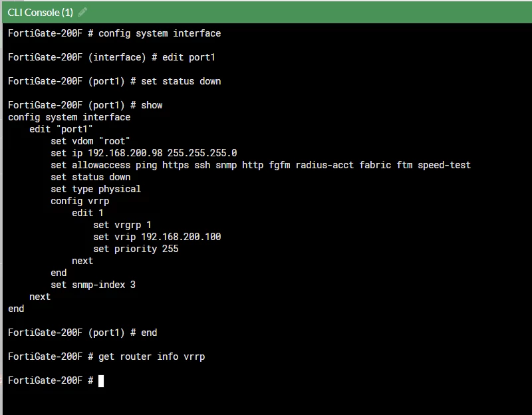Click the 'set allowaccess ping https' line
Viewport: 532px width, 415px height.
(261, 165)
